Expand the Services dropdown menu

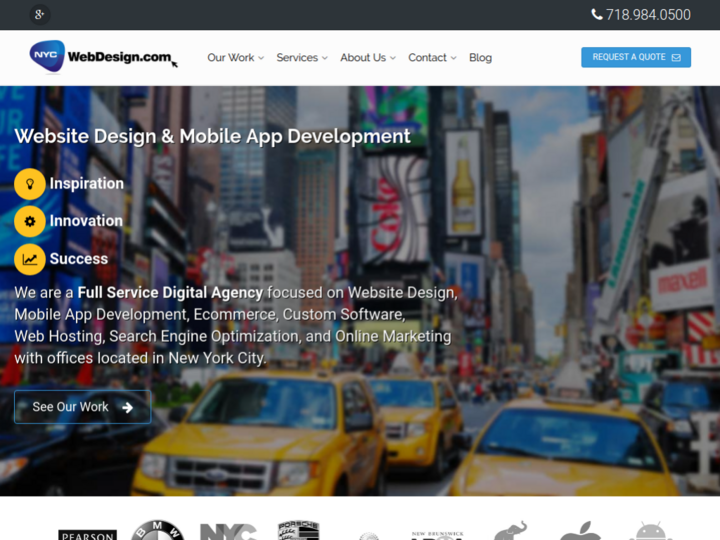click(x=301, y=58)
